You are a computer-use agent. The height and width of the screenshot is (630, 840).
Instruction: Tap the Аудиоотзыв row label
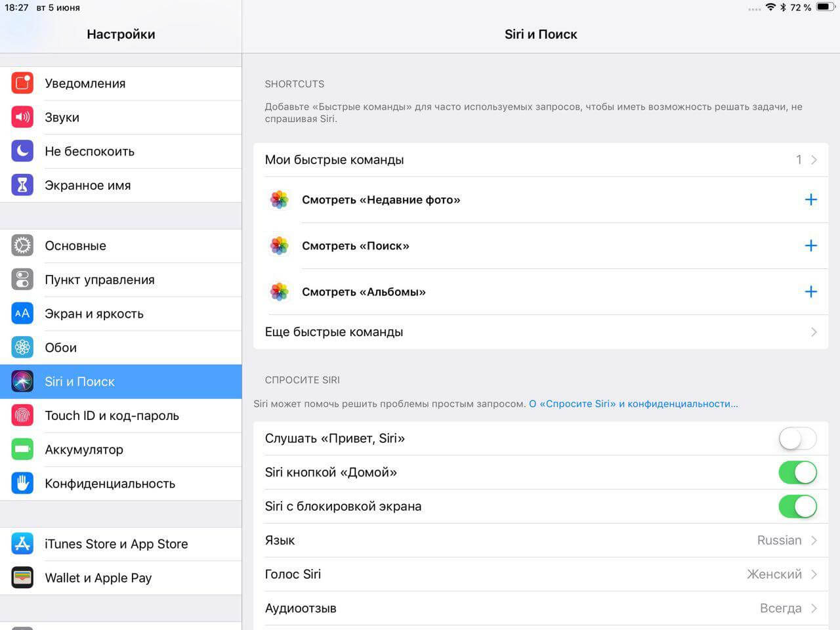(x=301, y=608)
